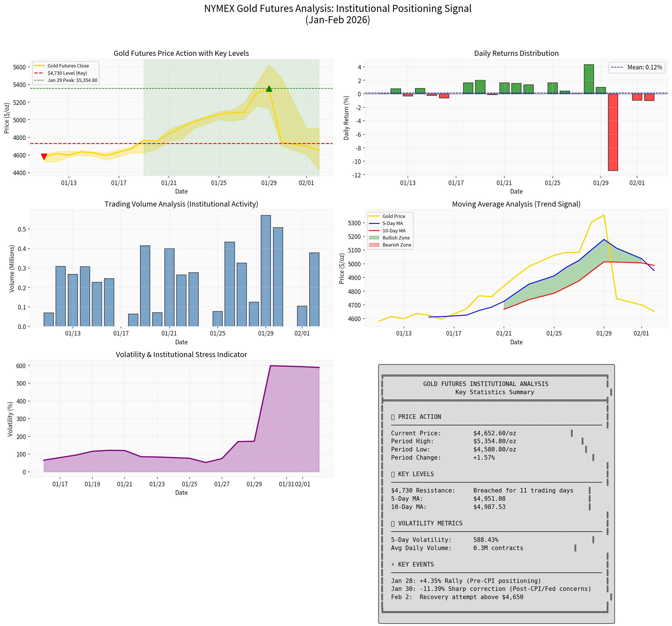This screenshot has height=626, width=672.
Task: Click the $4,730 Level legend entry
Action: pos(67,73)
